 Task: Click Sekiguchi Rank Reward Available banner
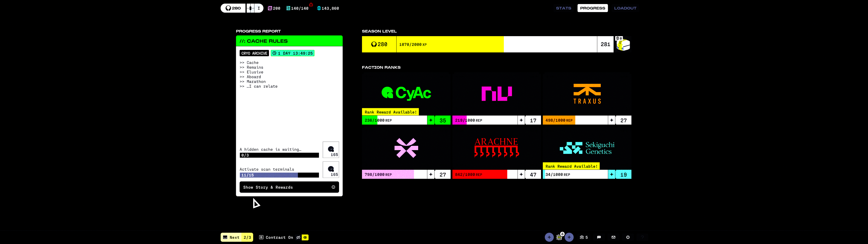(x=571, y=166)
